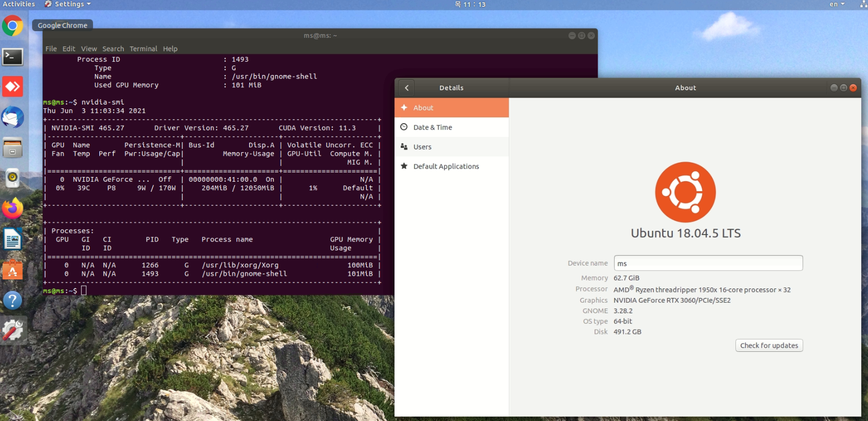Close the terminal window
Image resolution: width=868 pixels, height=421 pixels.
click(x=591, y=35)
